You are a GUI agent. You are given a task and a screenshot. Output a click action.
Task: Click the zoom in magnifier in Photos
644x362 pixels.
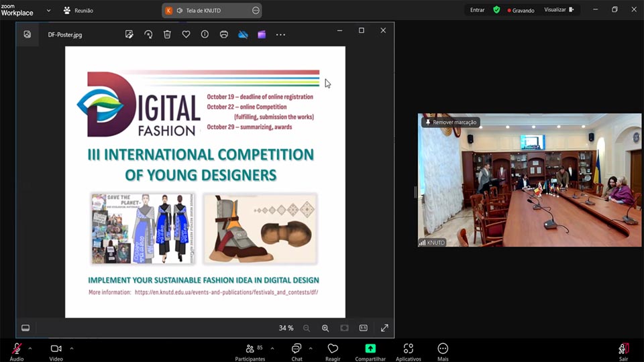tap(325, 328)
